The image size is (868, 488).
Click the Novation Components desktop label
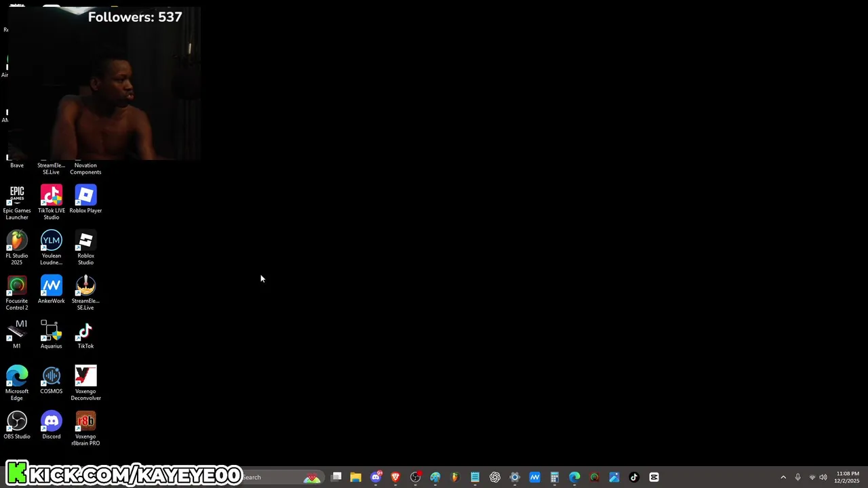[x=85, y=169]
